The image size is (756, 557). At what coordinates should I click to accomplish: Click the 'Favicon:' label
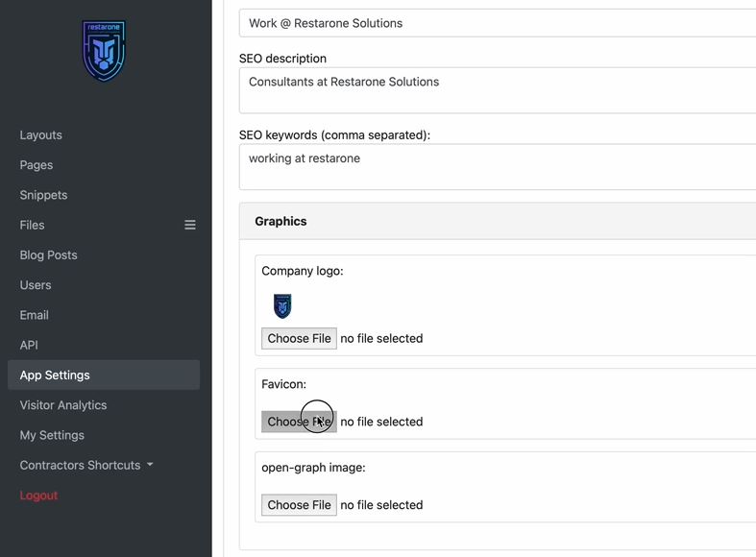pyautogui.click(x=283, y=384)
